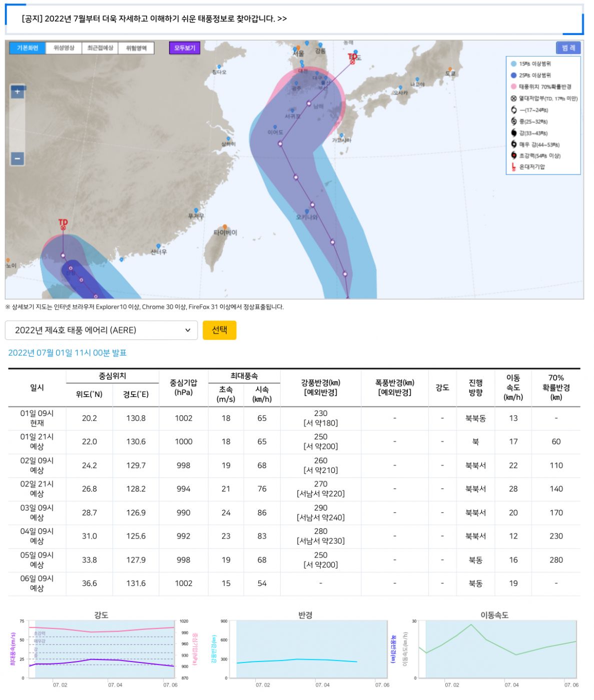Image resolution: width=594 pixels, height=700 pixels.
Task: Switch to the 최근접예상 tab
Action: coord(100,48)
